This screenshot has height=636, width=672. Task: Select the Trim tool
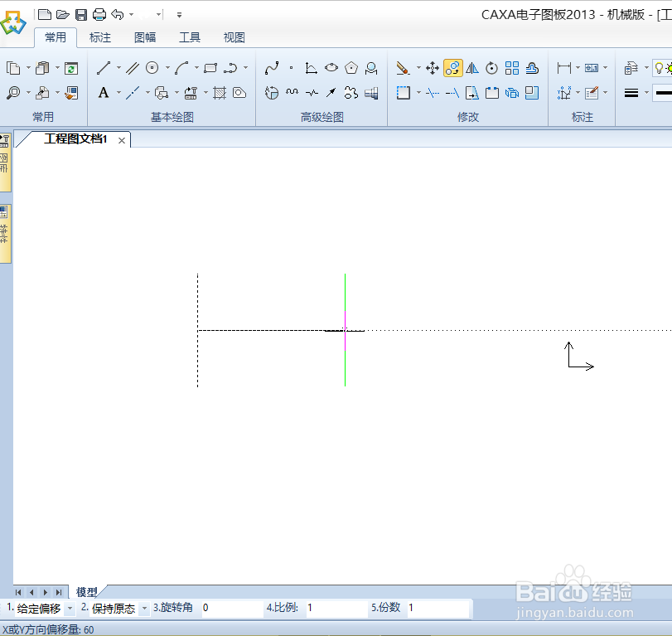pyautogui.click(x=433, y=93)
